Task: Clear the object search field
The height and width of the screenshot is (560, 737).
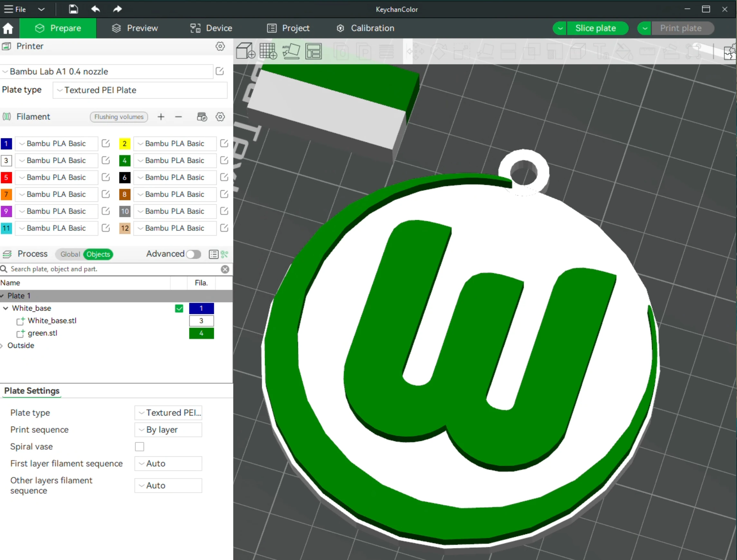Action: (225, 269)
